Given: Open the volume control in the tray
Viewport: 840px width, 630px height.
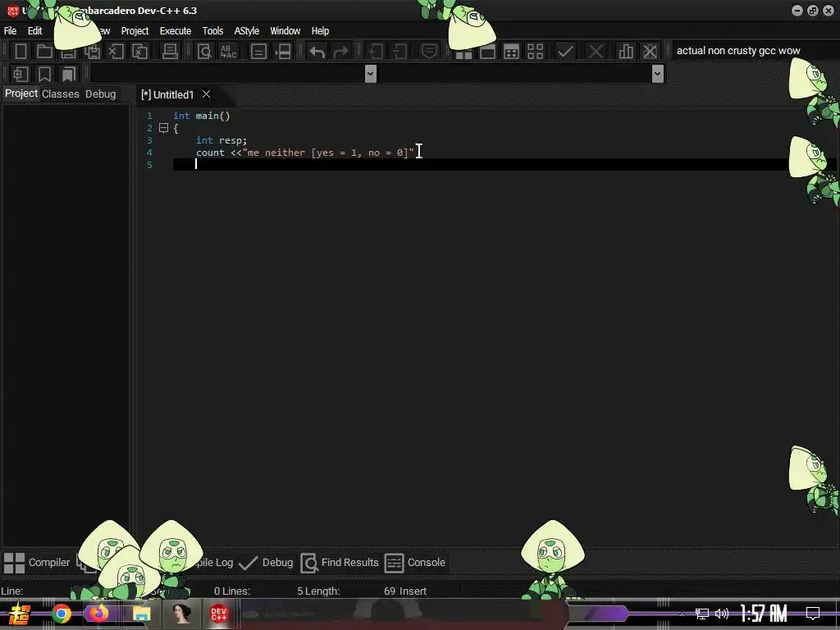Looking at the screenshot, I should coord(722,614).
